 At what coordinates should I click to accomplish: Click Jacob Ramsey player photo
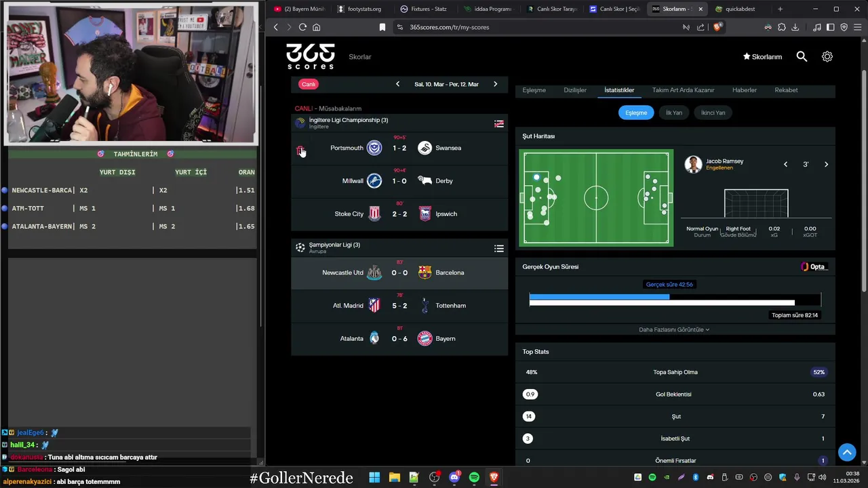[692, 164]
